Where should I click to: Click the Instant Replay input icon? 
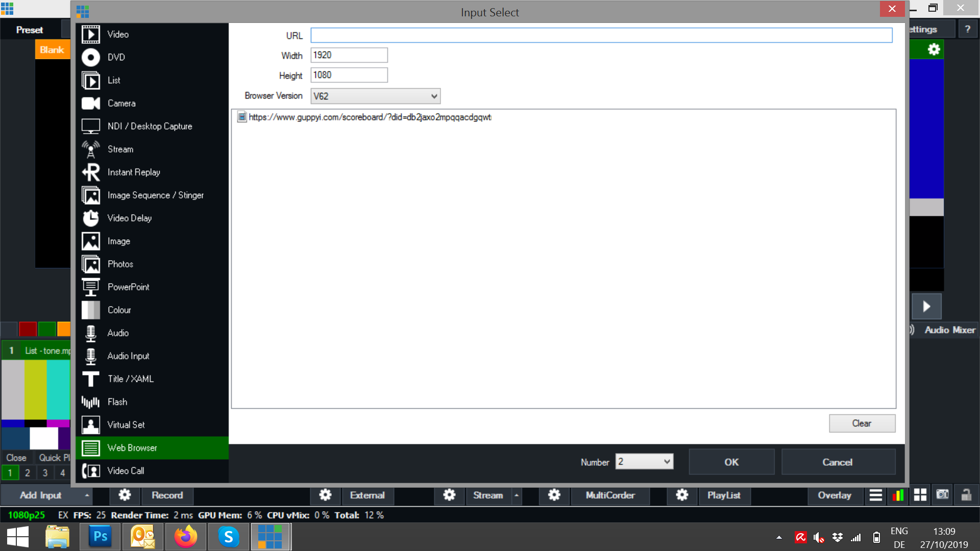point(91,171)
